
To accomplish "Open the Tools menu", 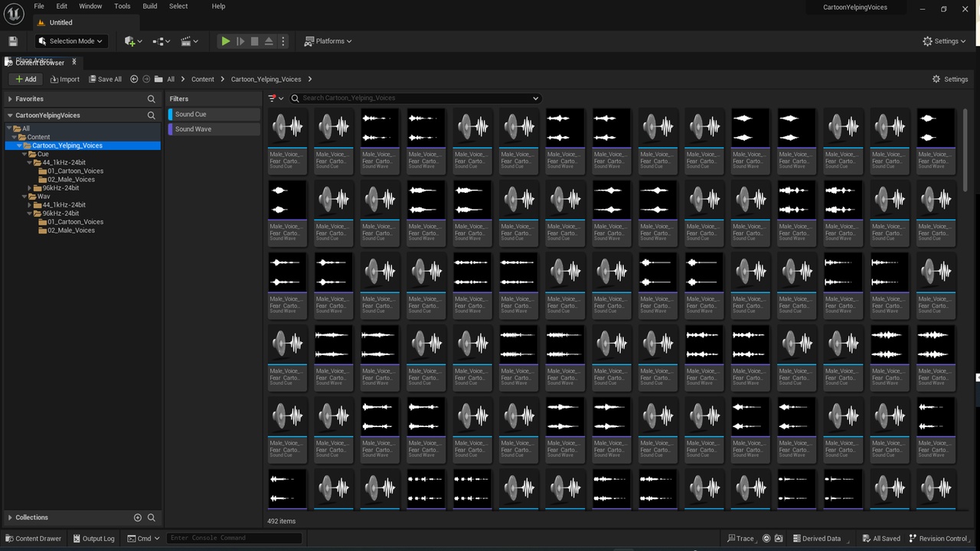I will click(x=122, y=6).
